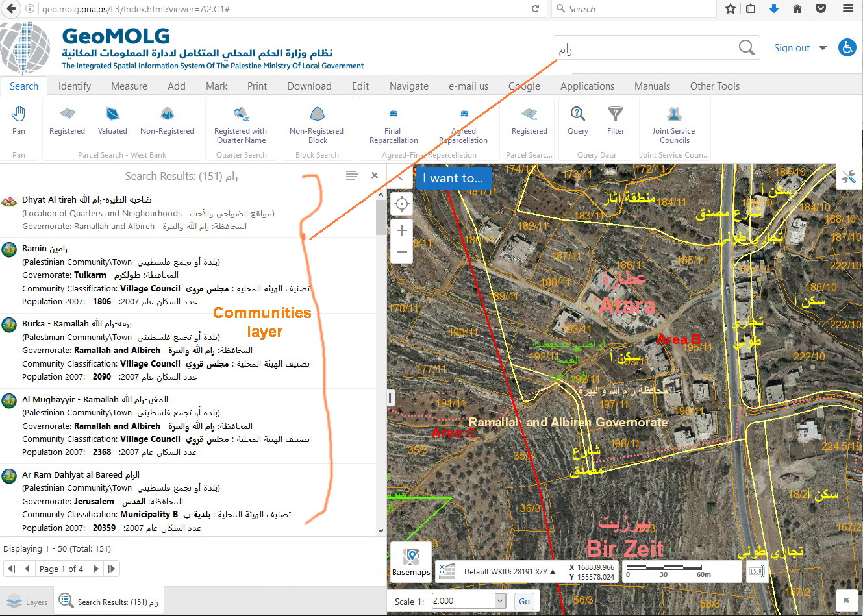Click the results list scrollbar thumb
863x616 pixels.
click(381, 217)
